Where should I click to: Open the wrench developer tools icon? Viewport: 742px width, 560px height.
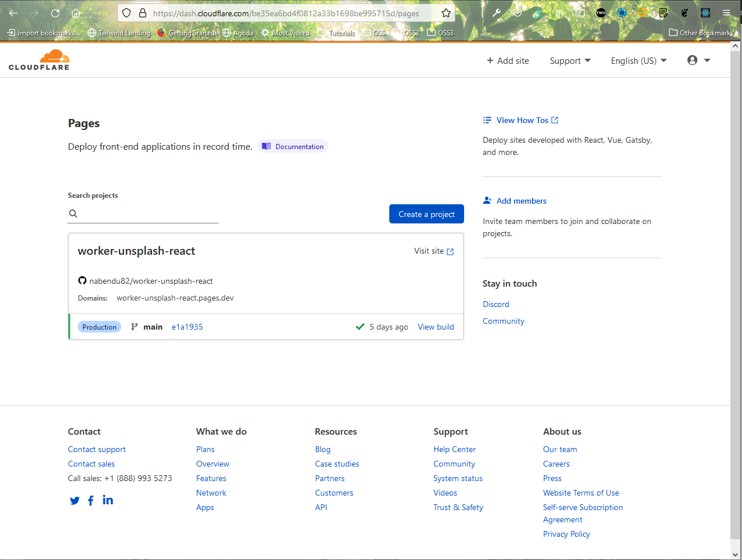click(497, 13)
